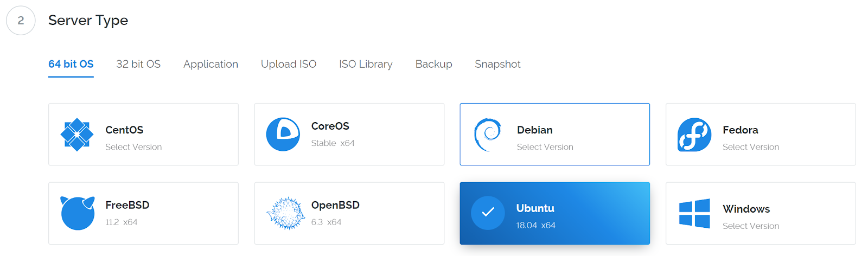Viewport: 868px width, 256px height.
Task: Open CentOS Select Version dropdown
Action: point(133,147)
